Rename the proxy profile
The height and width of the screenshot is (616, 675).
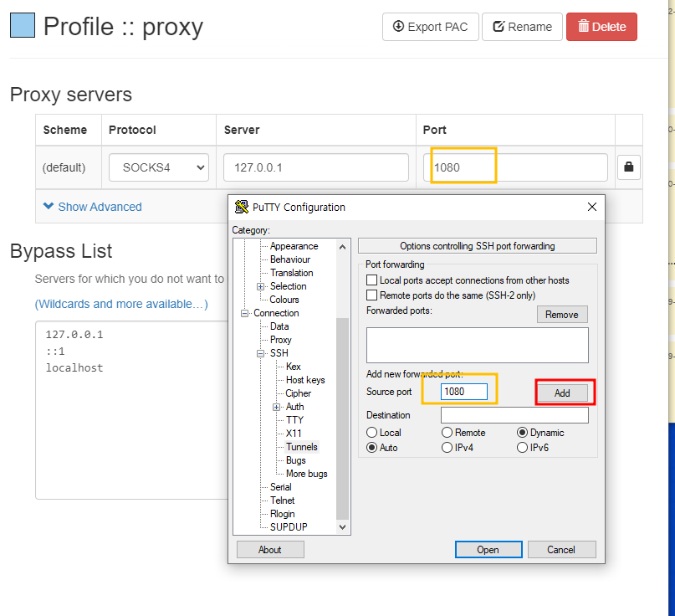[x=522, y=27]
